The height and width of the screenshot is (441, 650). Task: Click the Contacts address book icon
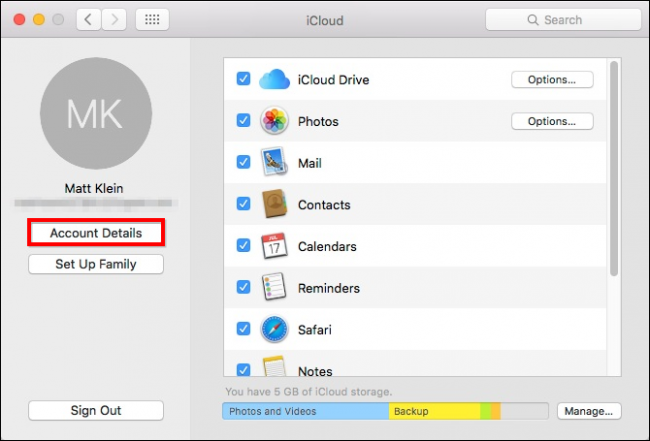(x=274, y=204)
